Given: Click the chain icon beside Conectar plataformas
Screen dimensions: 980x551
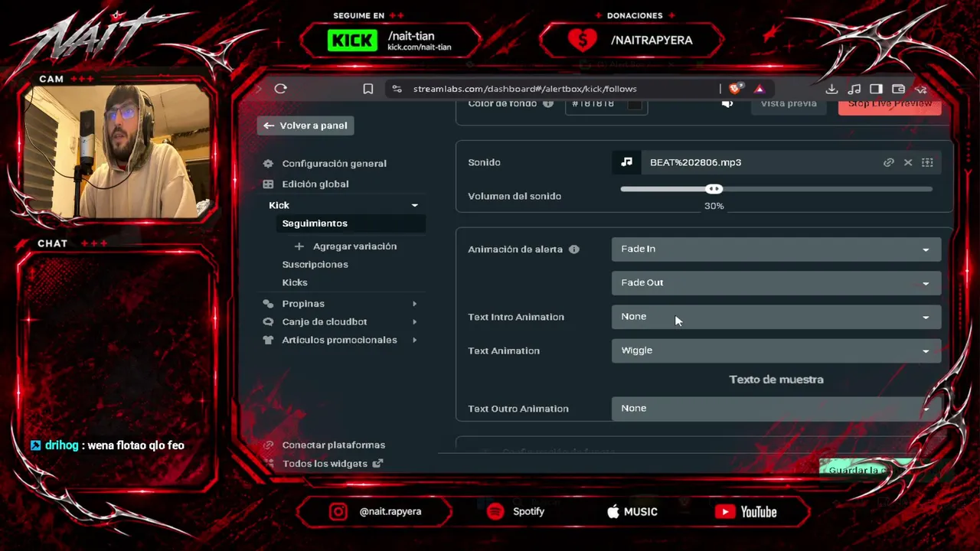Looking at the screenshot, I should click(x=268, y=445).
